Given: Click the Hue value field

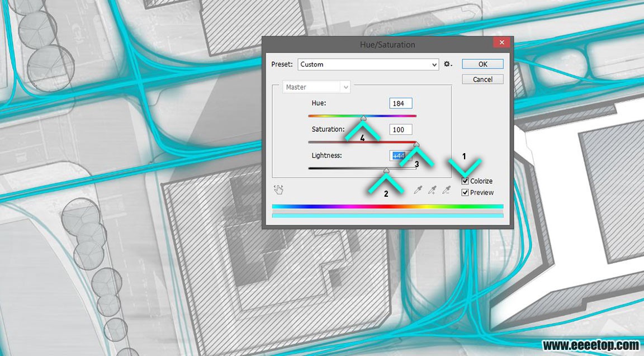Looking at the screenshot, I should tap(400, 103).
